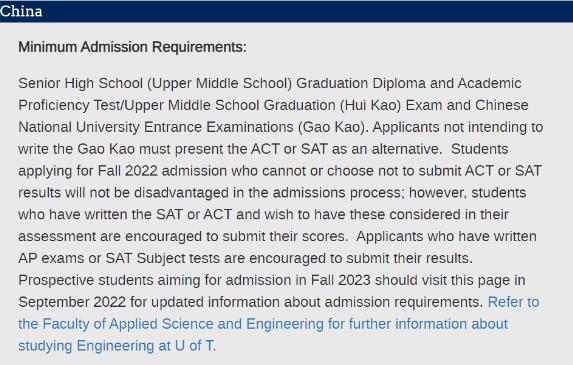Collapse the China accordion header
Screen dimensions: 573x365
[286, 11]
